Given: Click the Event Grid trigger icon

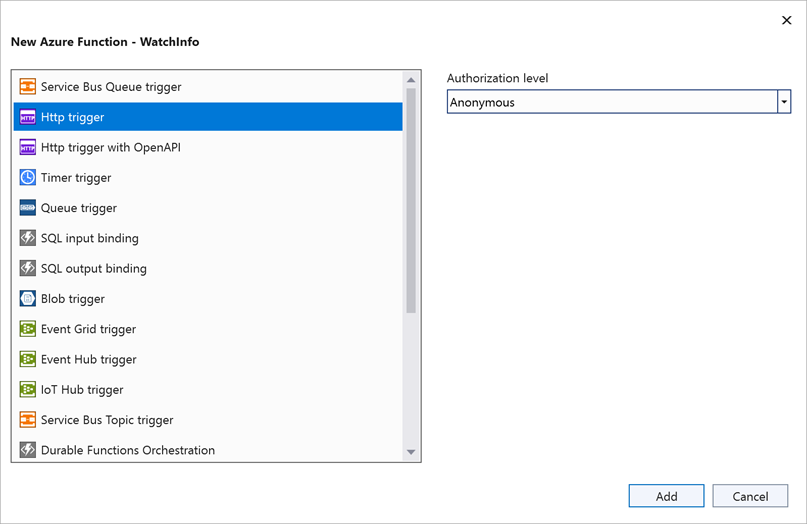Looking at the screenshot, I should click(x=28, y=329).
